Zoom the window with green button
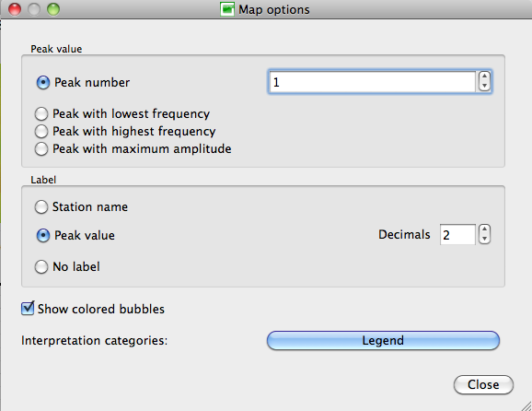 (x=53, y=9)
